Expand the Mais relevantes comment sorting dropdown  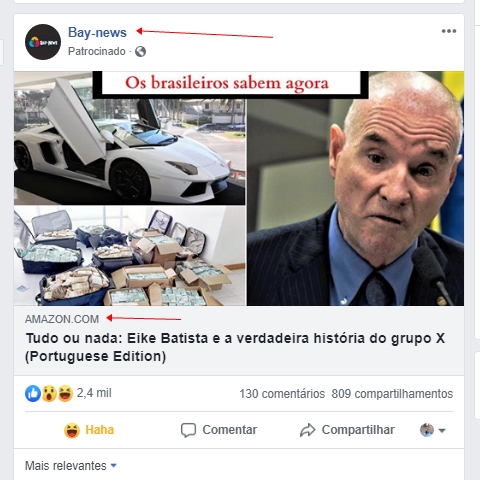click(x=71, y=466)
